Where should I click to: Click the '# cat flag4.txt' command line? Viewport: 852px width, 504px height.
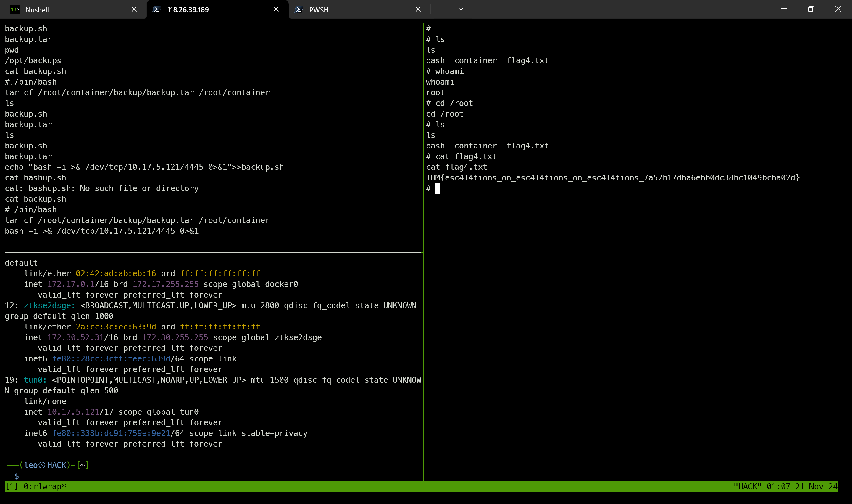461,156
